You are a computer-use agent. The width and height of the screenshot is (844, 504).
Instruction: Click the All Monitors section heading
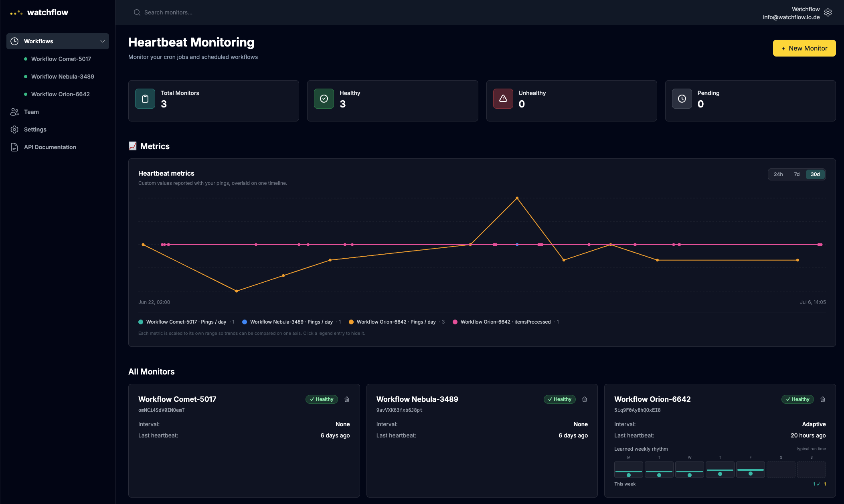(152, 372)
